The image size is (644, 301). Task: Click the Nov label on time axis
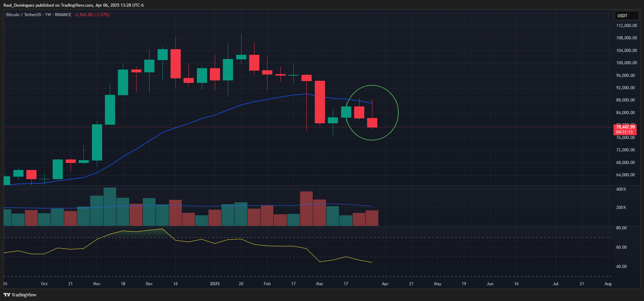97,284
